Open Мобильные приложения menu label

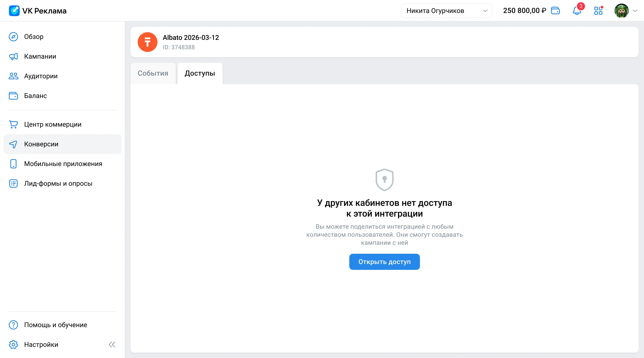click(63, 164)
